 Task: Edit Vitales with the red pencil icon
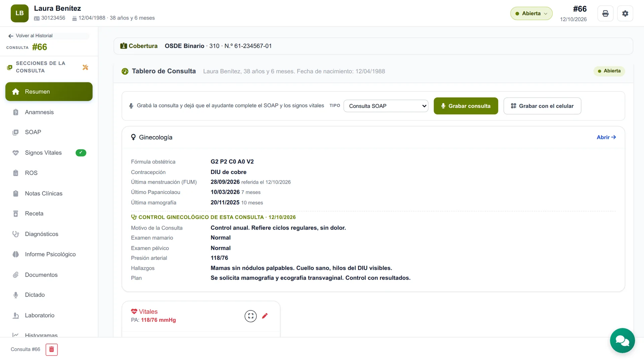(x=265, y=316)
